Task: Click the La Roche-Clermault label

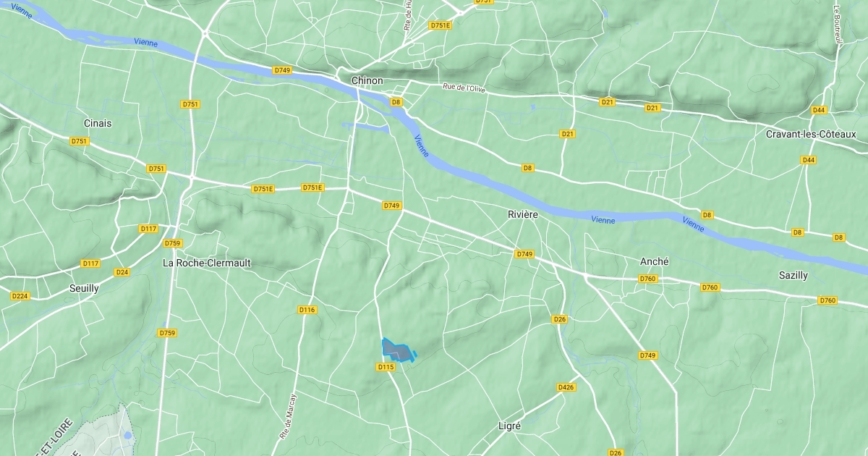Action: [x=207, y=263]
